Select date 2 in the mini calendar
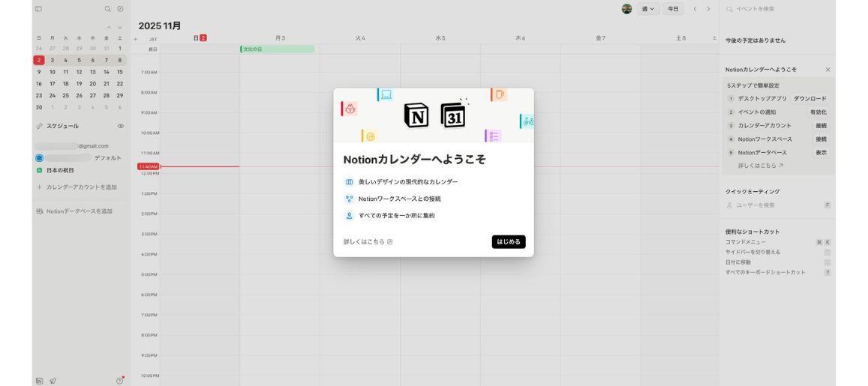This screenshot has width=868, height=386. point(39,60)
